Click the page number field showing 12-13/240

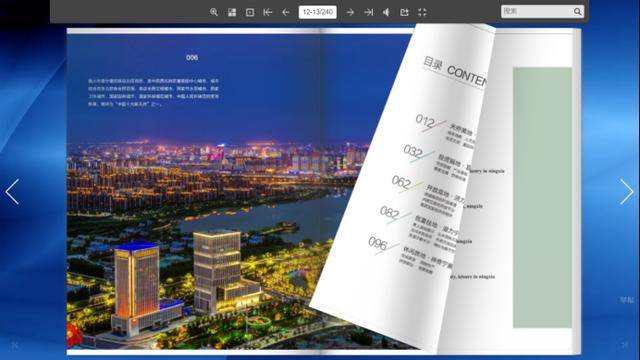click(318, 12)
